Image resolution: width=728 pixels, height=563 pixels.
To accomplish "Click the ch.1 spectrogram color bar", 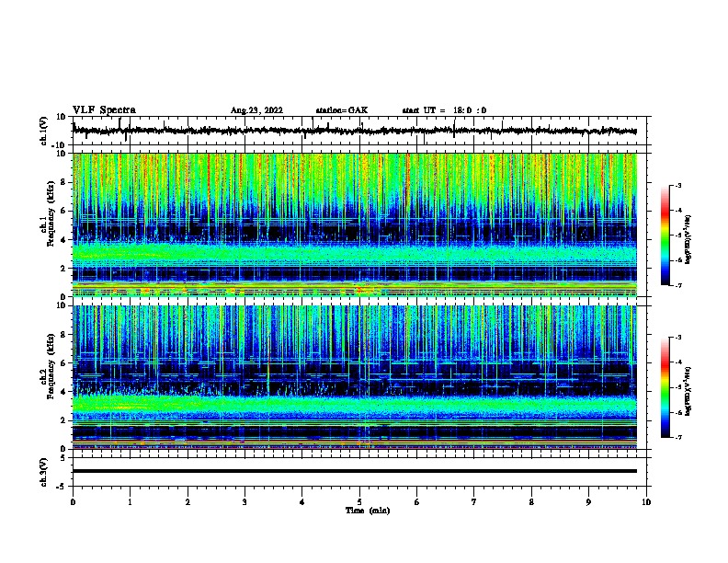I will [665, 236].
